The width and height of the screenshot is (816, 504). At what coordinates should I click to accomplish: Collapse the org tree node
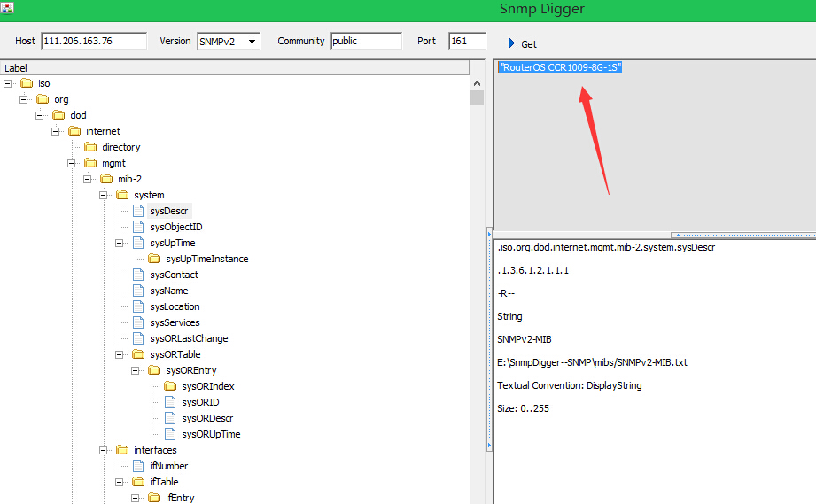[23, 99]
